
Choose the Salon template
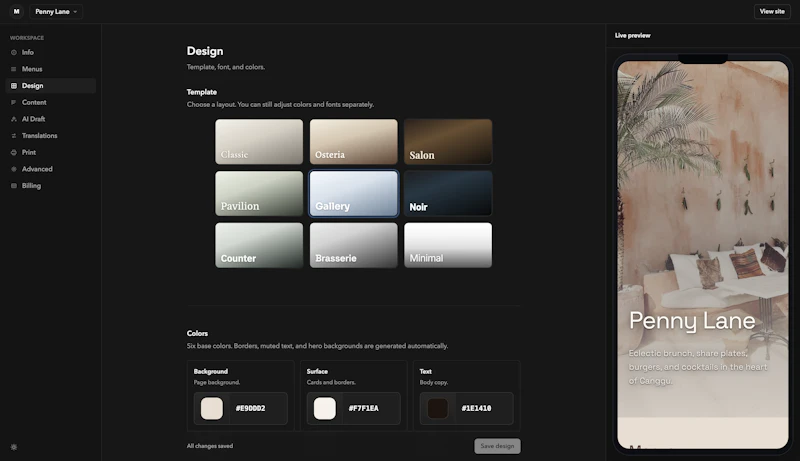[448, 142]
